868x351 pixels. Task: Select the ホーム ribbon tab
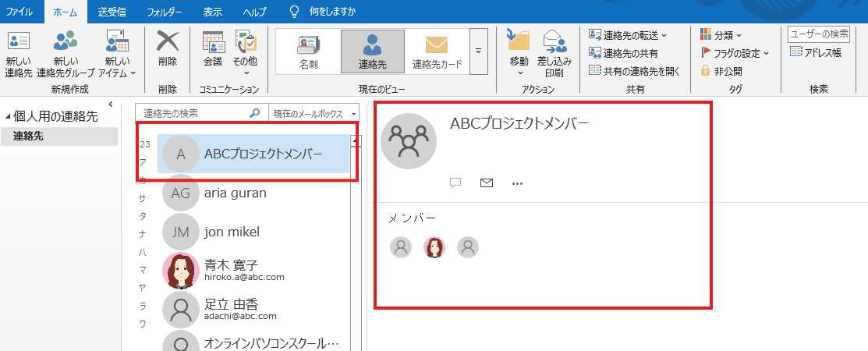click(66, 12)
